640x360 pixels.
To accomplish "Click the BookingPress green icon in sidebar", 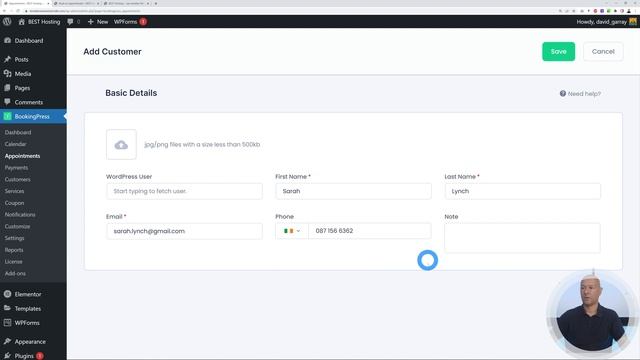I will pos(7,116).
